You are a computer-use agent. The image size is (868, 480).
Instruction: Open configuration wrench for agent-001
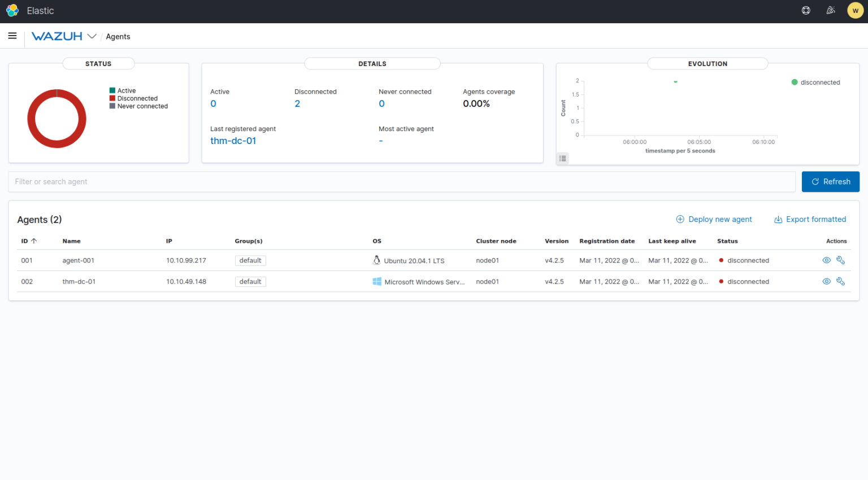coord(840,260)
